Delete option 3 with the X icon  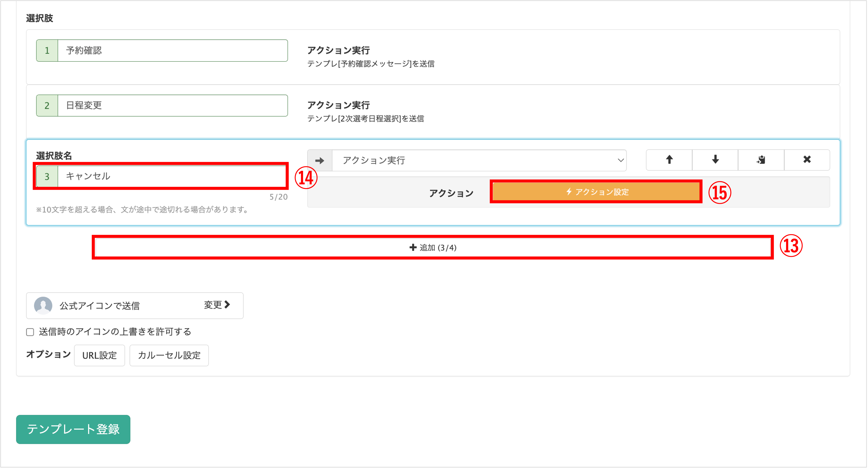807,160
